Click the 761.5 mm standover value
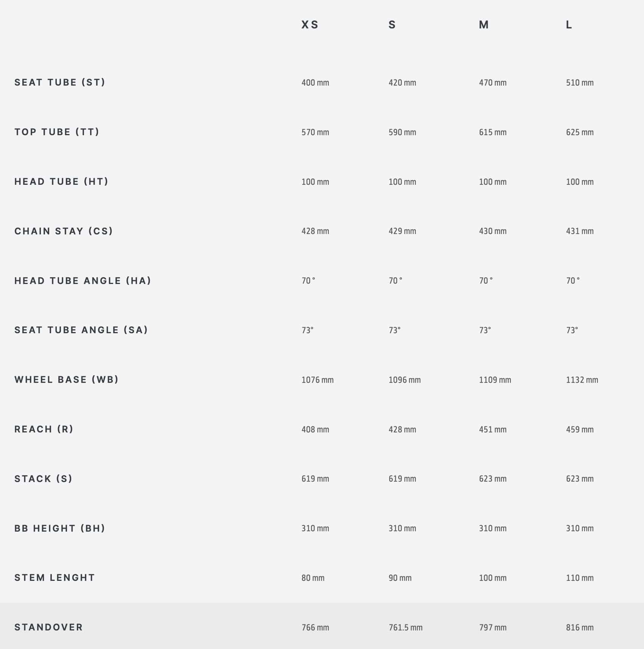644x649 pixels. point(405,627)
